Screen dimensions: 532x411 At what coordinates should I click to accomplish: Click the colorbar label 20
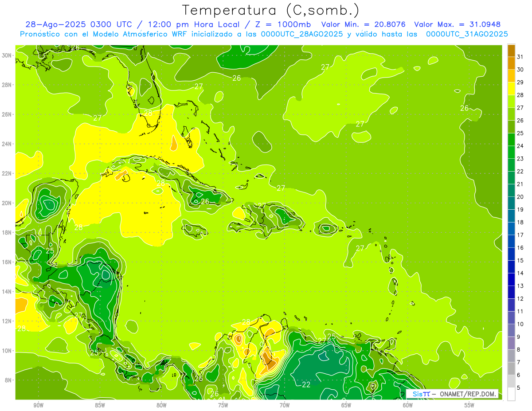pyautogui.click(x=520, y=197)
